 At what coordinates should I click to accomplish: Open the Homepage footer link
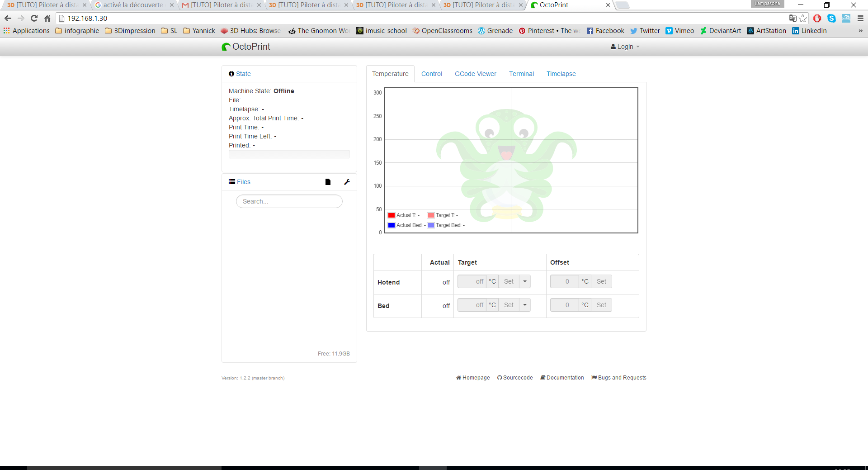473,378
